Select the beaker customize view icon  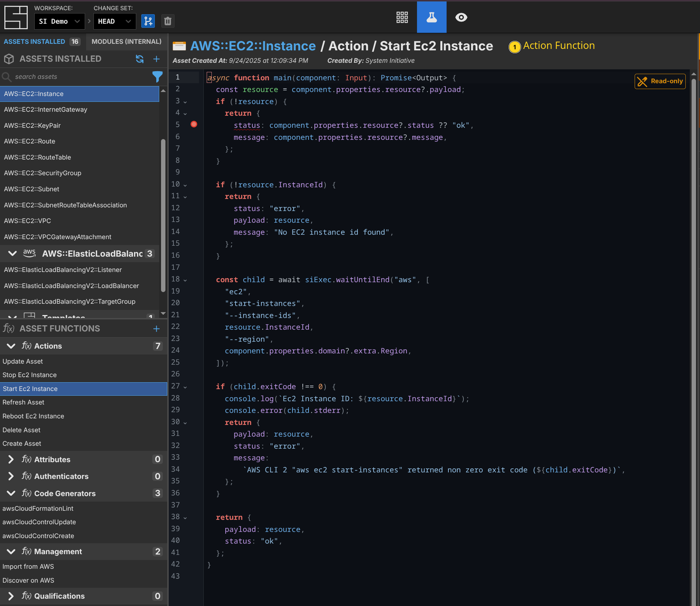[432, 17]
